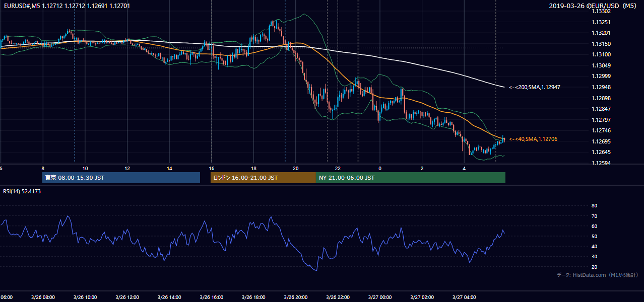Click price axis value 1.12847
This screenshot has height=302, width=644.
pyautogui.click(x=601, y=109)
